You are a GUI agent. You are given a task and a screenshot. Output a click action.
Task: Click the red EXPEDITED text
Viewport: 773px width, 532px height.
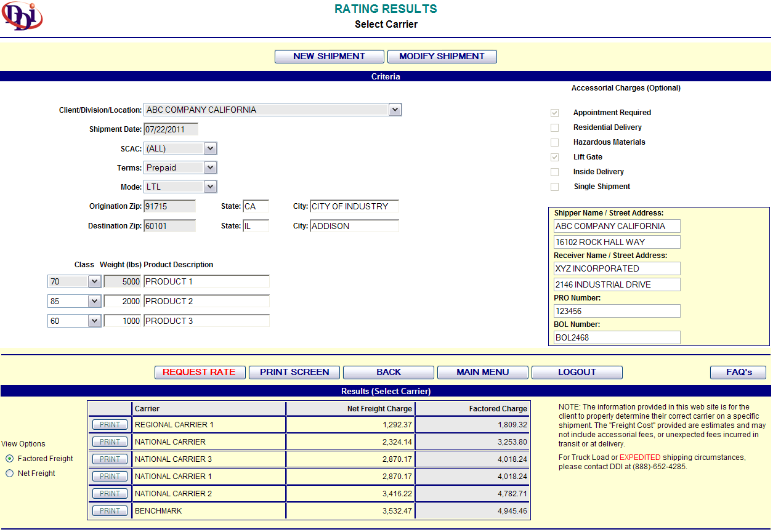point(640,457)
